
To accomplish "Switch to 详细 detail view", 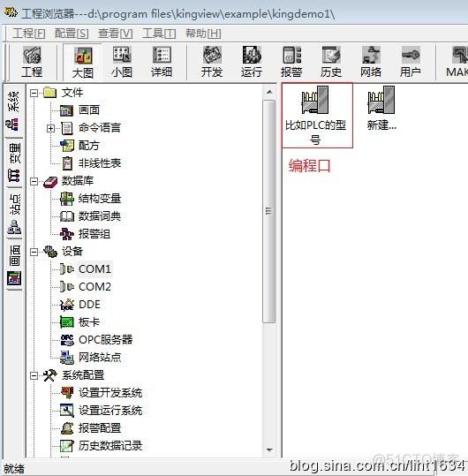I will [x=162, y=62].
